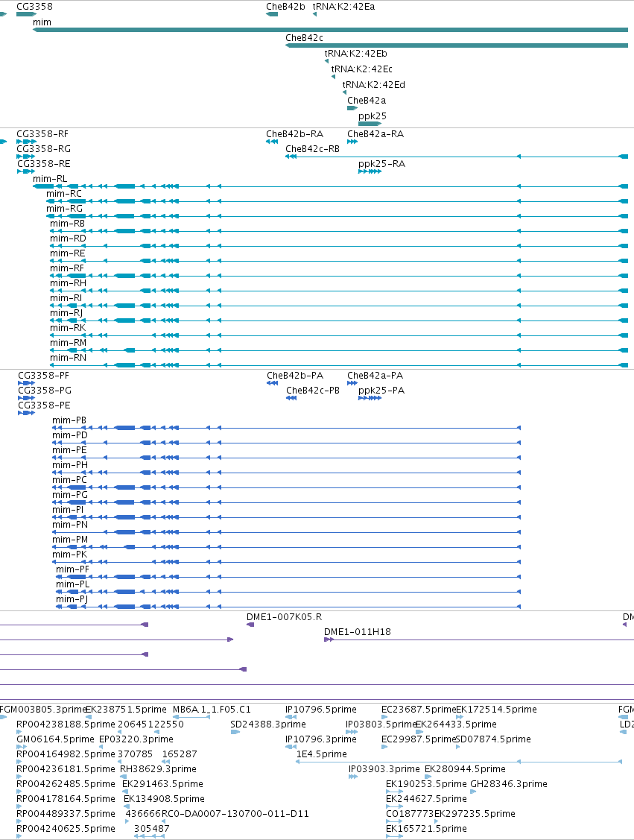Click the CG3358-PF protein label

43,376
